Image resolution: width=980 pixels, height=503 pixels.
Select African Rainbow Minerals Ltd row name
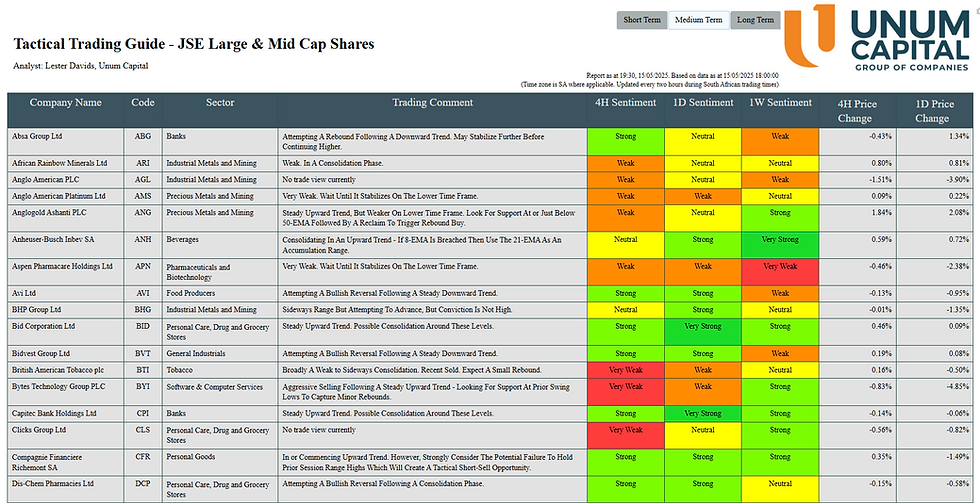click(59, 163)
